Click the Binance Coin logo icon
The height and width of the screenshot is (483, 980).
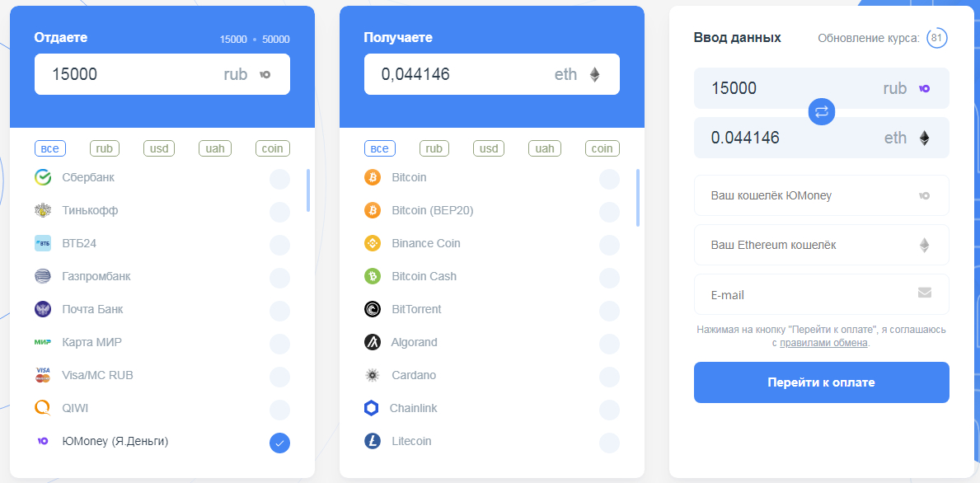click(373, 243)
